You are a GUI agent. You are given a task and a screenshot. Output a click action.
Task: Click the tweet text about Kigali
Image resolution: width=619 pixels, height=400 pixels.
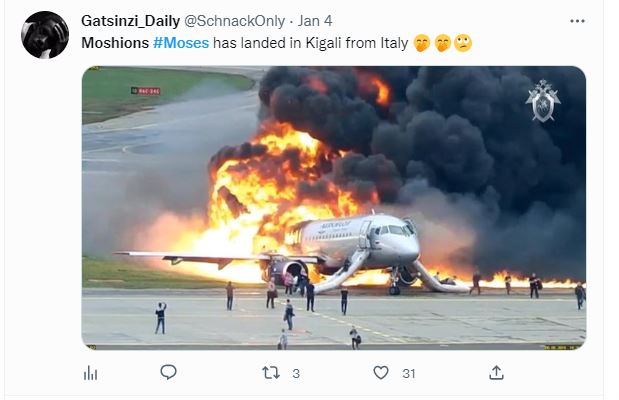click(x=310, y=42)
